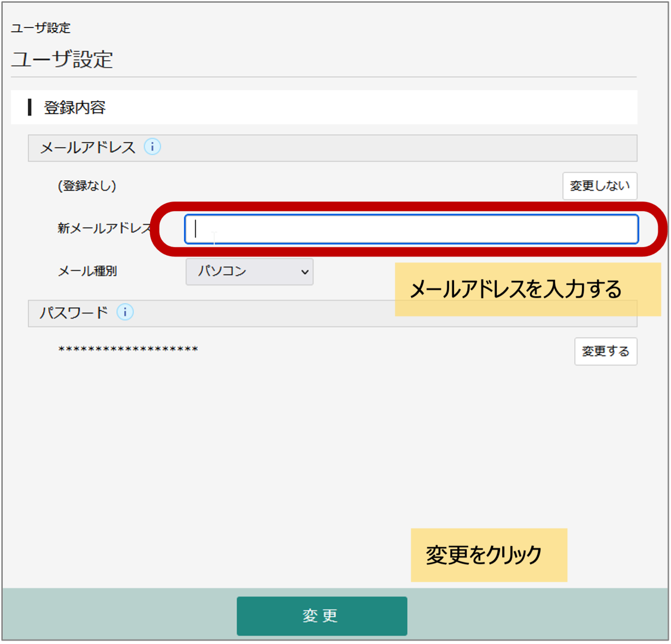Click the masked password asterisks
671x644 pixels.
pos(128,349)
